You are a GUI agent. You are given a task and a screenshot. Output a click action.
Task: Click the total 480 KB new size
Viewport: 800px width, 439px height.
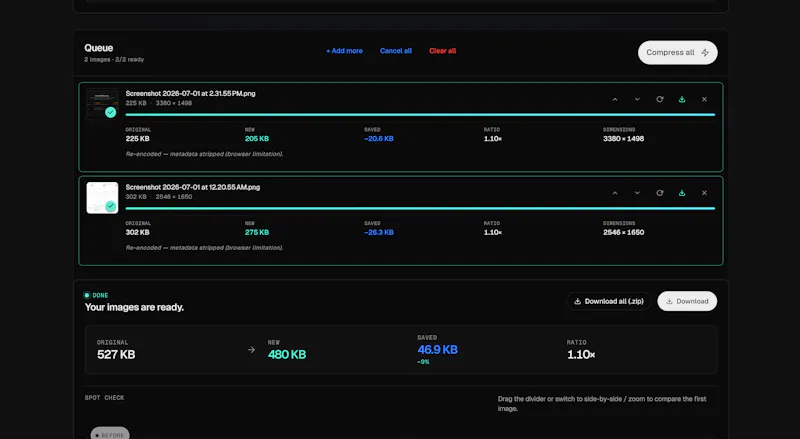[287, 355]
